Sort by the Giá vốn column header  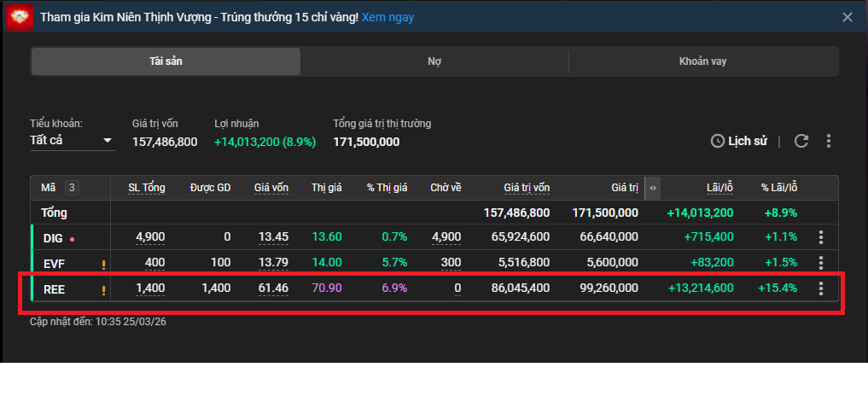(x=271, y=188)
